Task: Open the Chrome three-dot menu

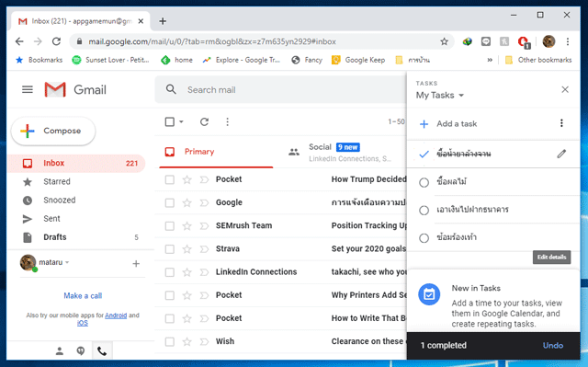Action: pos(568,41)
